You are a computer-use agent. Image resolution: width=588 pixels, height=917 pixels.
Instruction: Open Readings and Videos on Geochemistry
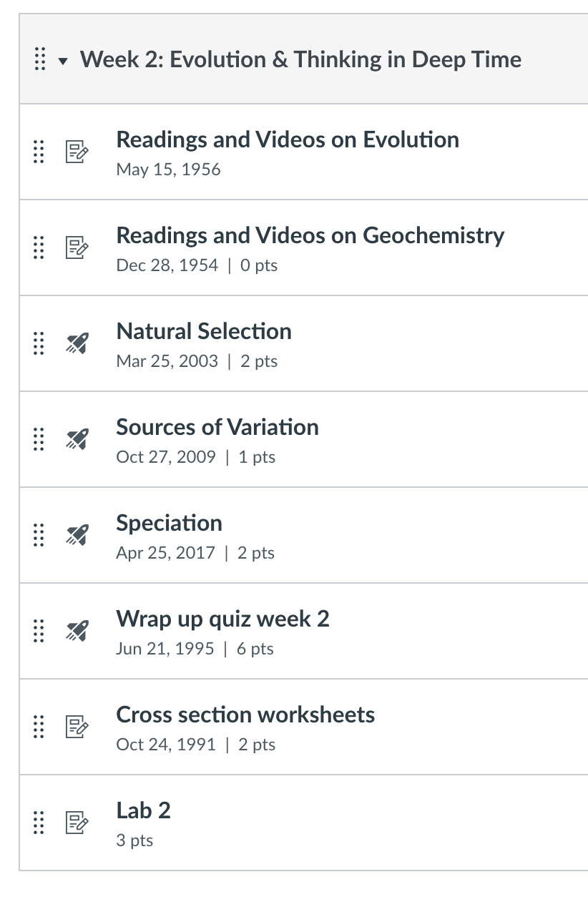pos(310,235)
